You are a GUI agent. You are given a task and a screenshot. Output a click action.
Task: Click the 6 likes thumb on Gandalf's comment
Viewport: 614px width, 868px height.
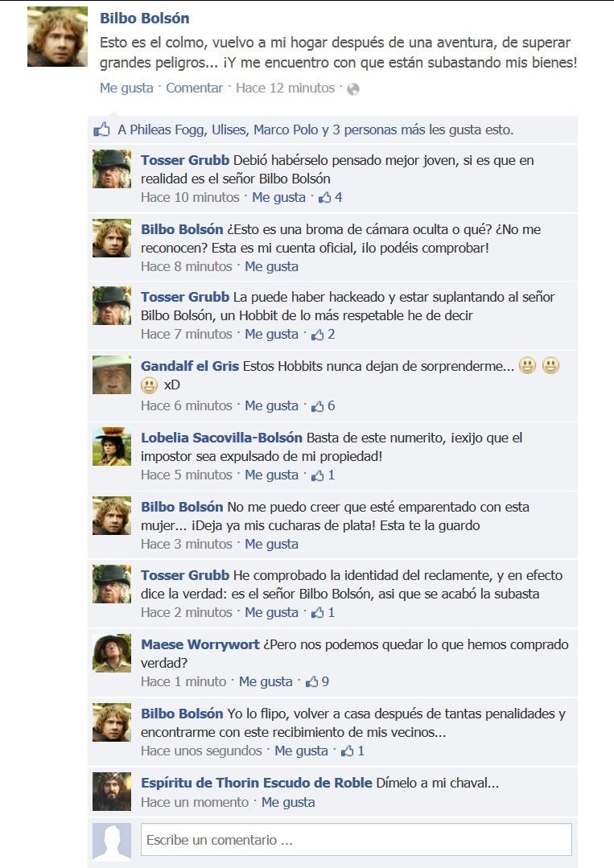(x=317, y=406)
